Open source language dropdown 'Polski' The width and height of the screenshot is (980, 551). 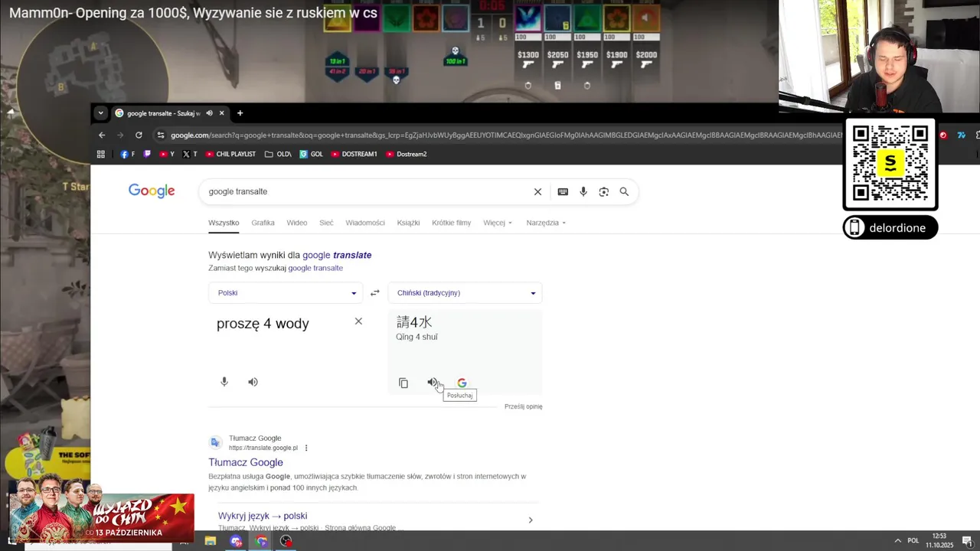point(286,293)
